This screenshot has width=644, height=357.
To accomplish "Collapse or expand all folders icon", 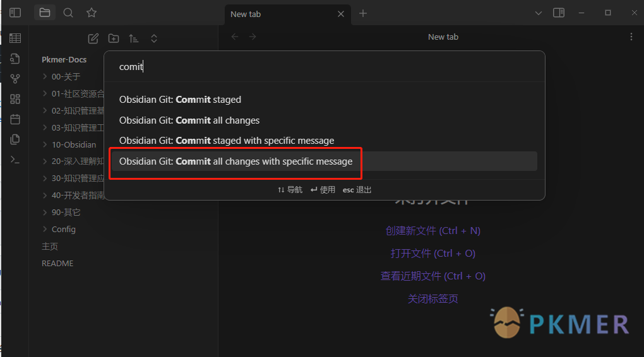I will point(154,38).
